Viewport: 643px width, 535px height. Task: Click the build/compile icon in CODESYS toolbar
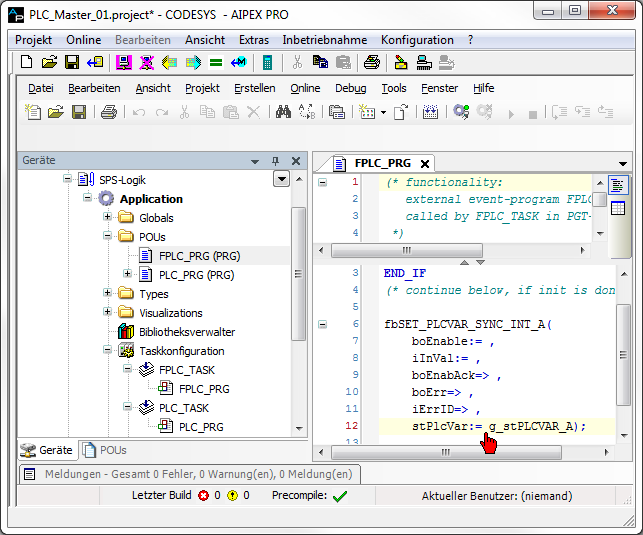click(430, 112)
